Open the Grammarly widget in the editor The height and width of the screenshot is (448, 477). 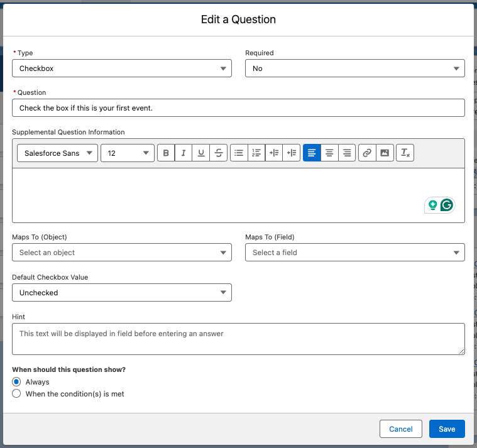click(447, 205)
